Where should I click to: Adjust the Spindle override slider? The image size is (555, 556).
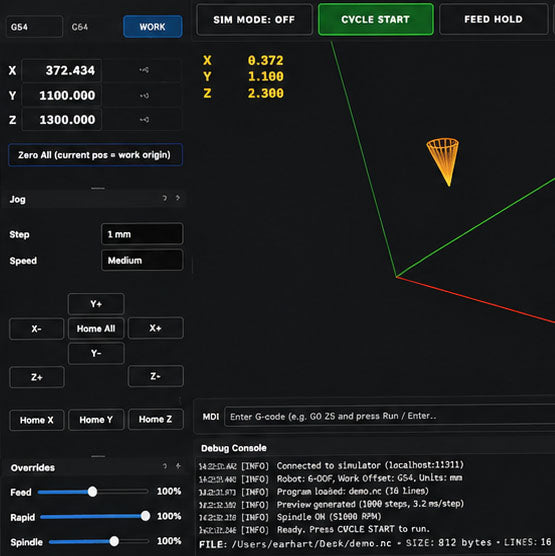click(x=99, y=541)
